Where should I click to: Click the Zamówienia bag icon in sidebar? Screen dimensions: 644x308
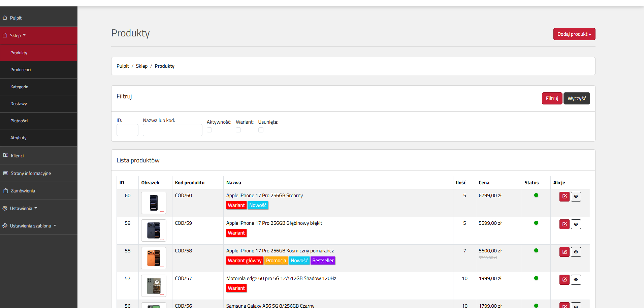pos(6,191)
